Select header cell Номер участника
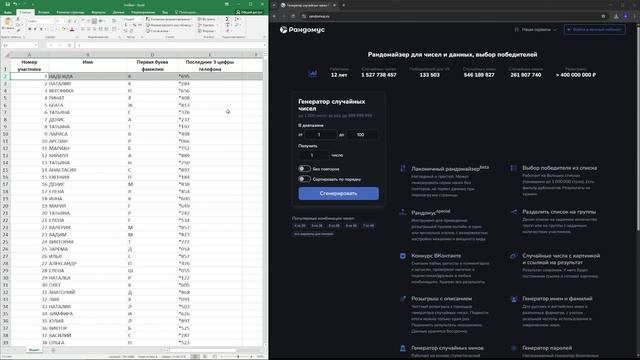The width and height of the screenshot is (640, 360). click(29, 66)
